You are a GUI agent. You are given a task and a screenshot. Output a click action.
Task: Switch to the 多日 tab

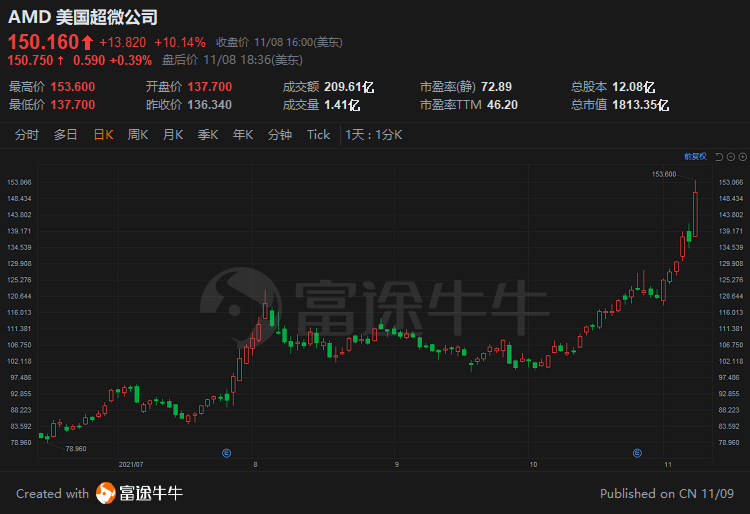pos(66,135)
